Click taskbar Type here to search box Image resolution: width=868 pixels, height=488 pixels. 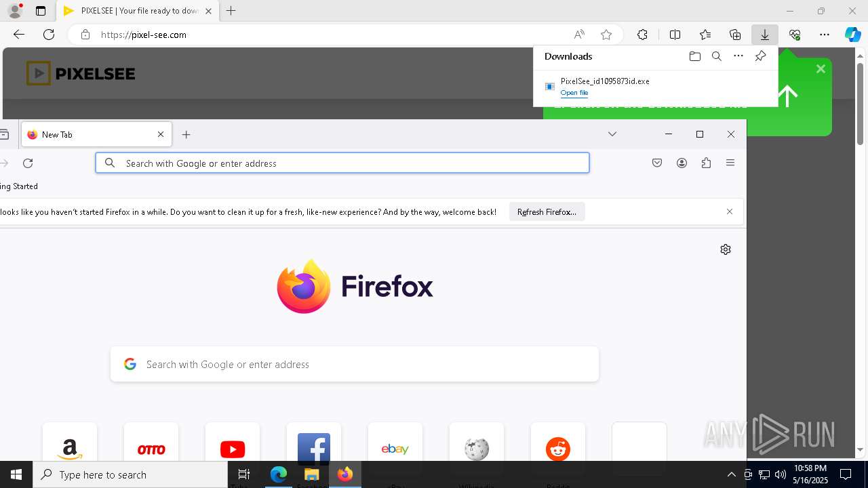click(130, 474)
